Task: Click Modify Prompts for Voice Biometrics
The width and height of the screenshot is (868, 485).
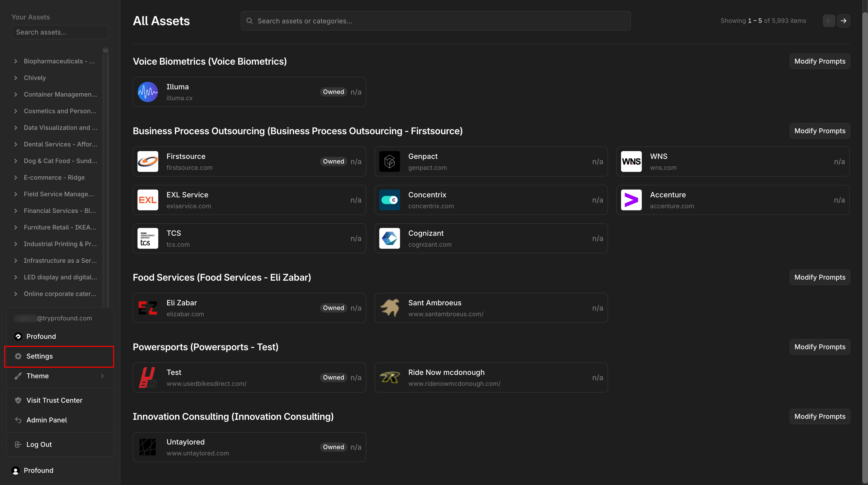Action: pos(819,61)
